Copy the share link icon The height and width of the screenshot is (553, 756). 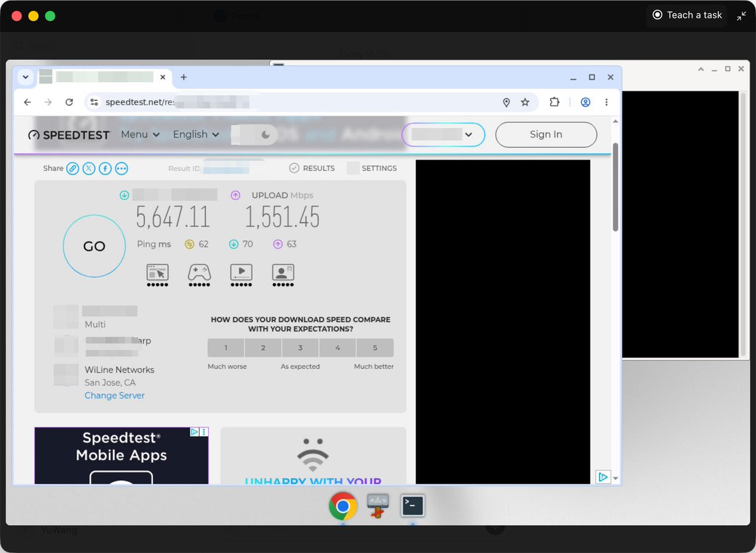pos(73,168)
